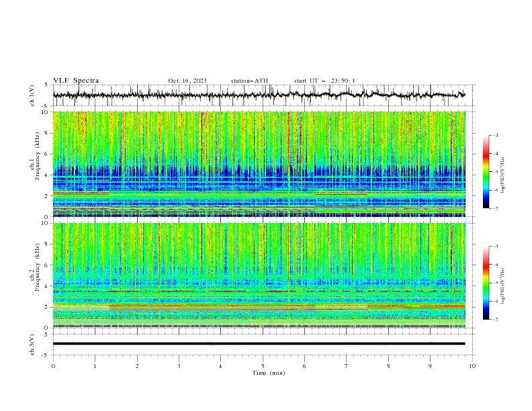532x411 pixels.
Task: Click the ch.3 flat black voltage trace
Action: (259, 344)
